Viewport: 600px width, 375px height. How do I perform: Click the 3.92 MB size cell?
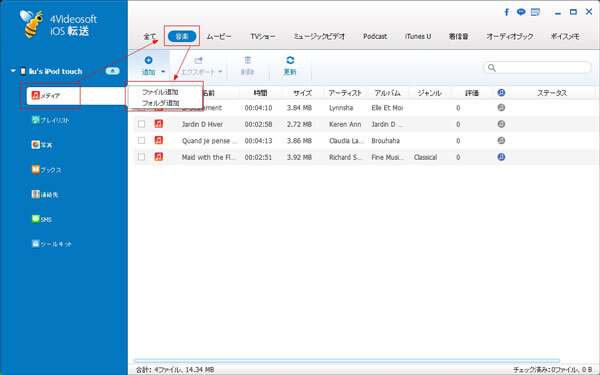(x=299, y=157)
